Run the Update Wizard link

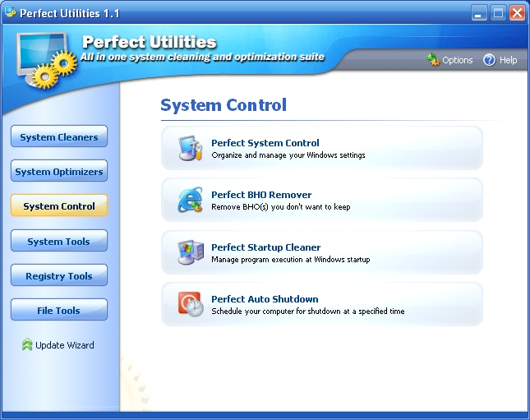point(65,345)
